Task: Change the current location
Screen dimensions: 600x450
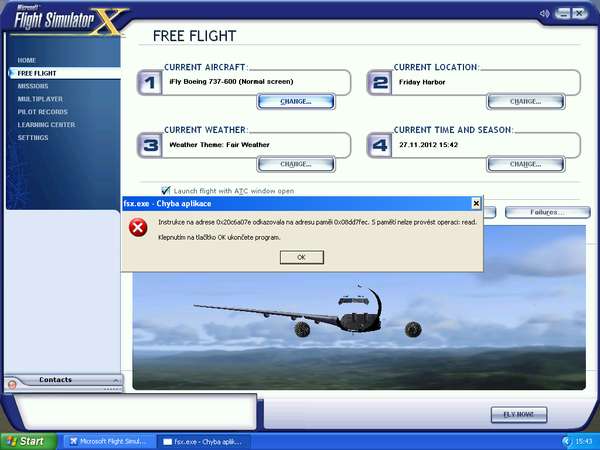Action: [x=525, y=102]
